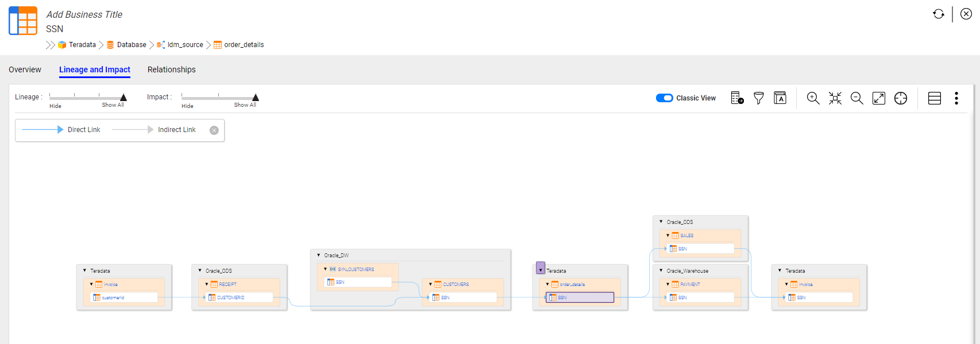Click the order_details table icon in breadcrumb
Viewport: 980px width, 344px height.
coord(218,45)
